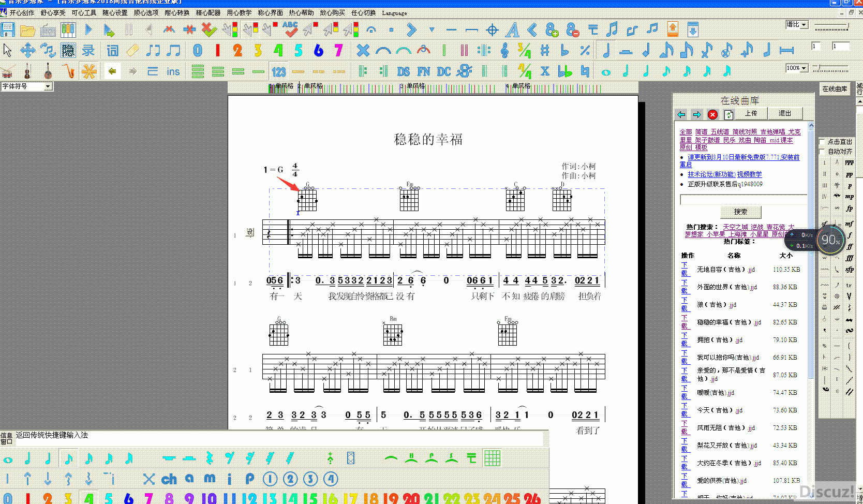This screenshot has width=863, height=504.
Task: Refresh the online library page
Action: (x=728, y=114)
